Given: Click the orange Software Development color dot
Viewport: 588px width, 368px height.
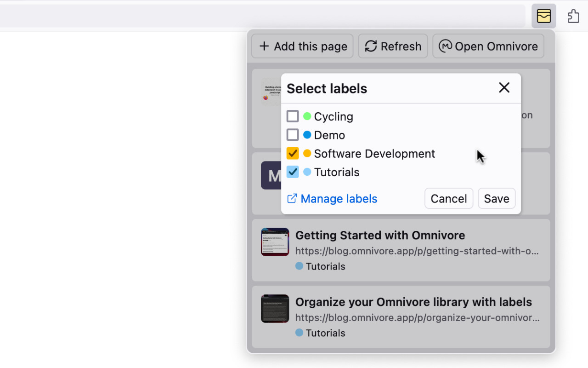Looking at the screenshot, I should coord(307,153).
